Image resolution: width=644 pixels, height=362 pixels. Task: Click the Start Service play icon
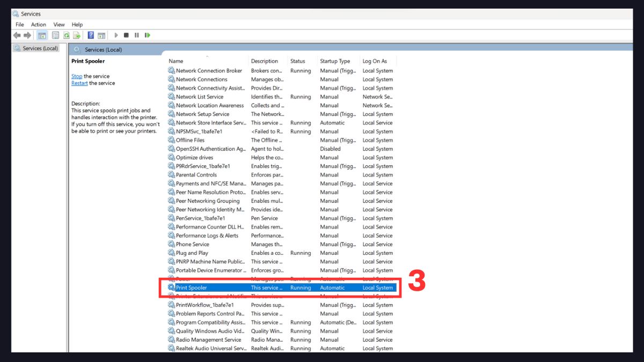click(x=116, y=35)
